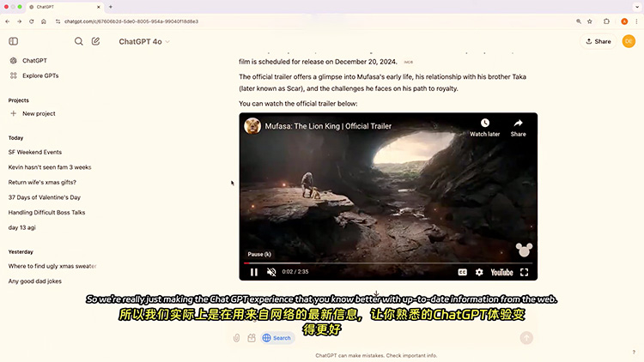The height and width of the screenshot is (362, 644).
Task: Open the day 13 agi chat
Action: point(21,227)
